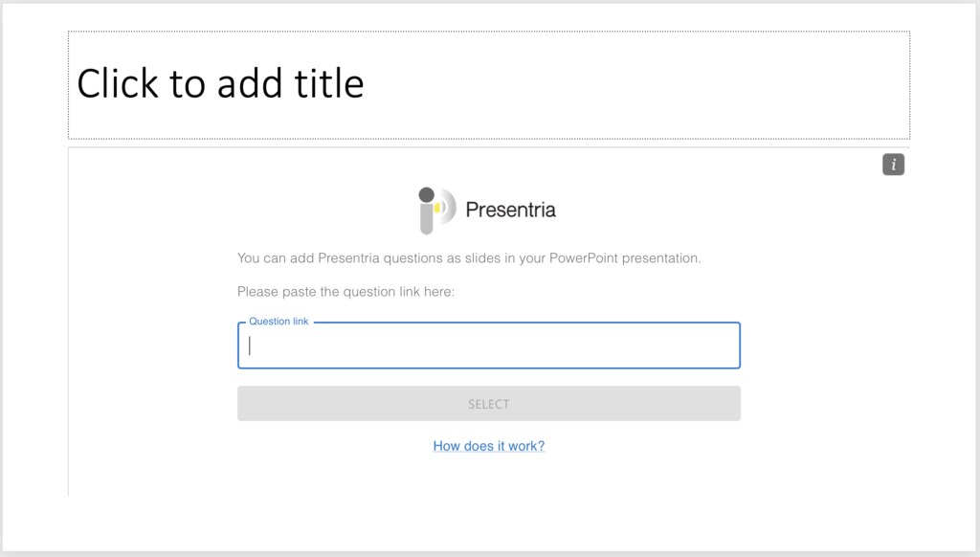
Task: Click the yellow sound wave in the logo
Action: pyautogui.click(x=438, y=208)
